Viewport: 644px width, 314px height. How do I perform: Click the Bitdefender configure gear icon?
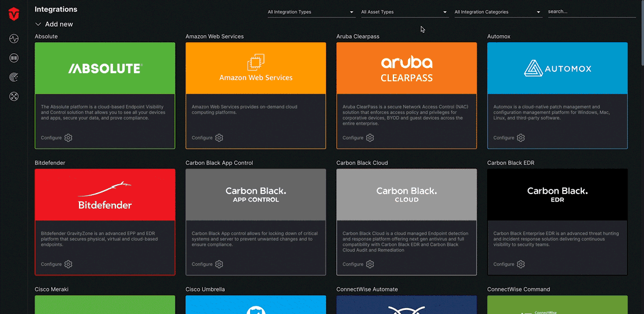(68, 264)
